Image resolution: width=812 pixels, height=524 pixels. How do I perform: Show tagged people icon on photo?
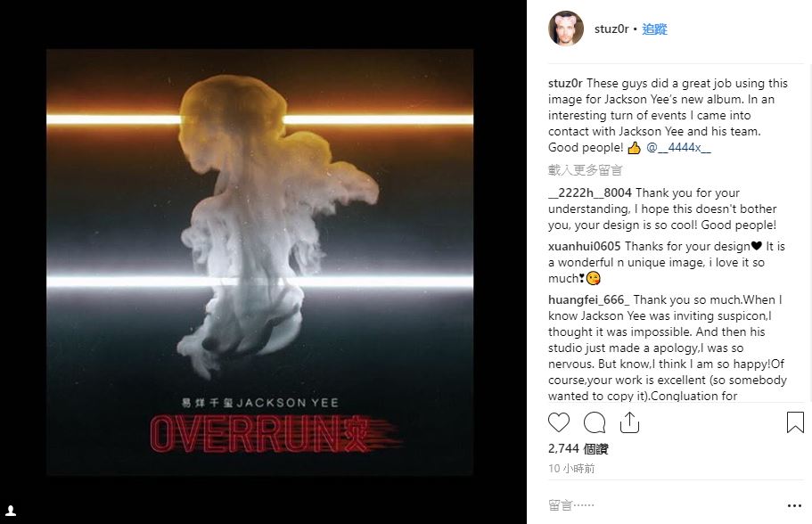[x=11, y=511]
